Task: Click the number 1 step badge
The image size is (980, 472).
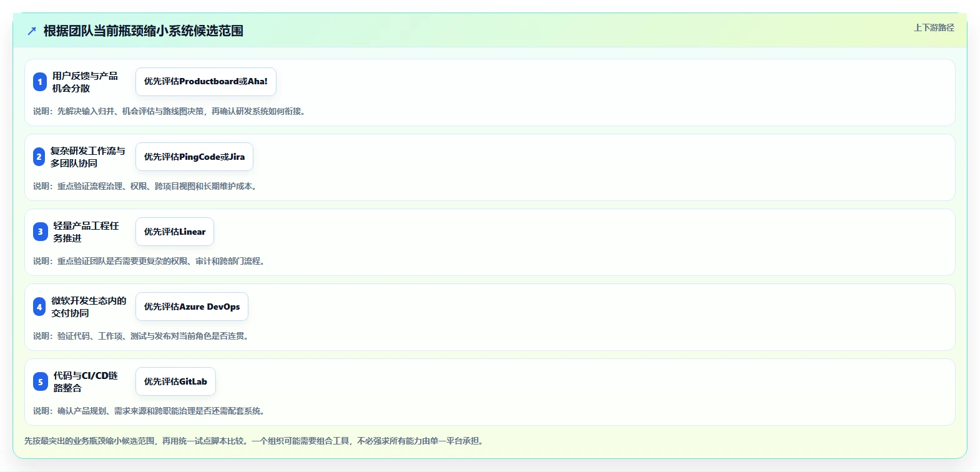Action: coord(40,82)
